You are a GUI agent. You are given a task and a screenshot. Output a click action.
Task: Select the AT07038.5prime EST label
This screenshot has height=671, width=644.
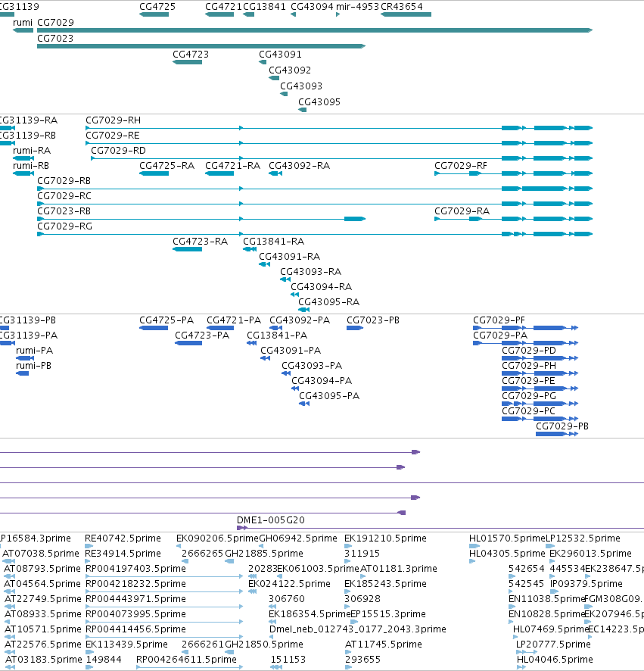tap(41, 554)
